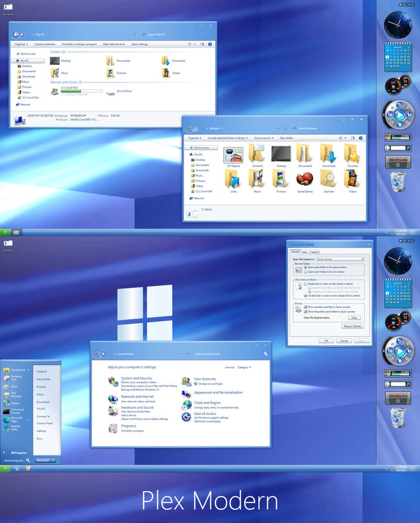Open System and Security in Control Panel

(137, 378)
